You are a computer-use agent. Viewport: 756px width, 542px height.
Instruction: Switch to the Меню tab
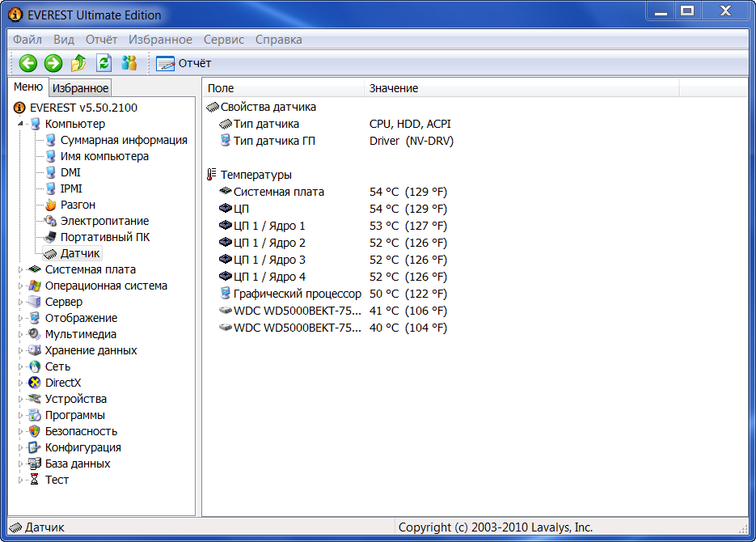28,87
